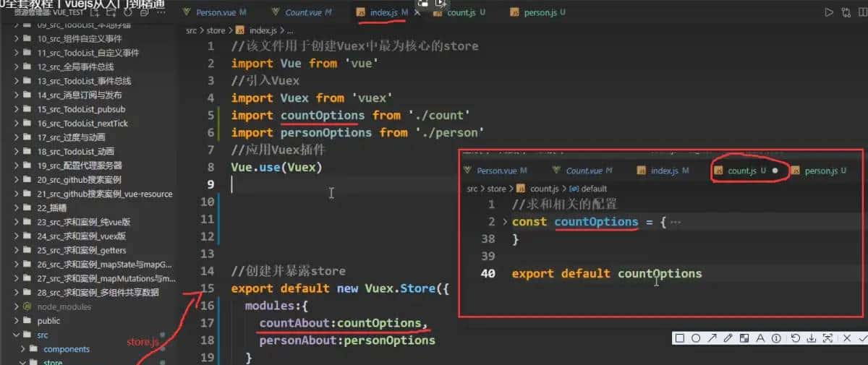Viewport: 868px width, 365px height.
Task: Expand the node_modules folder
Action: pos(64,306)
